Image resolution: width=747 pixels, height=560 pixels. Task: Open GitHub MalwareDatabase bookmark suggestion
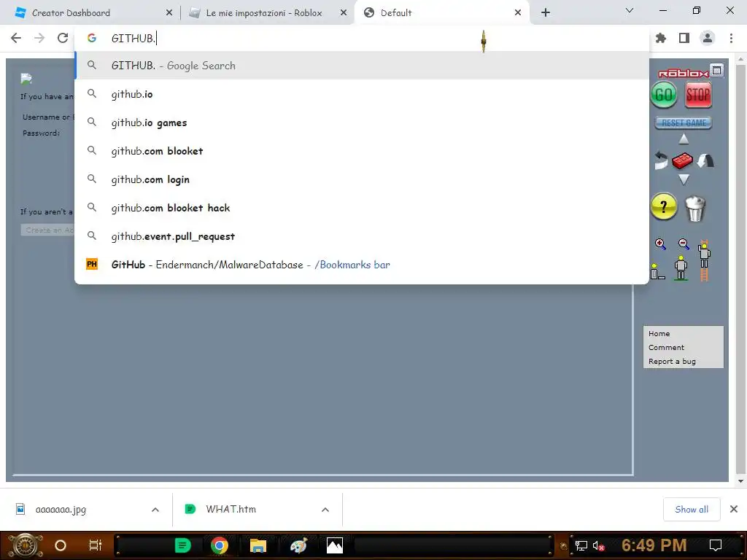(362, 265)
